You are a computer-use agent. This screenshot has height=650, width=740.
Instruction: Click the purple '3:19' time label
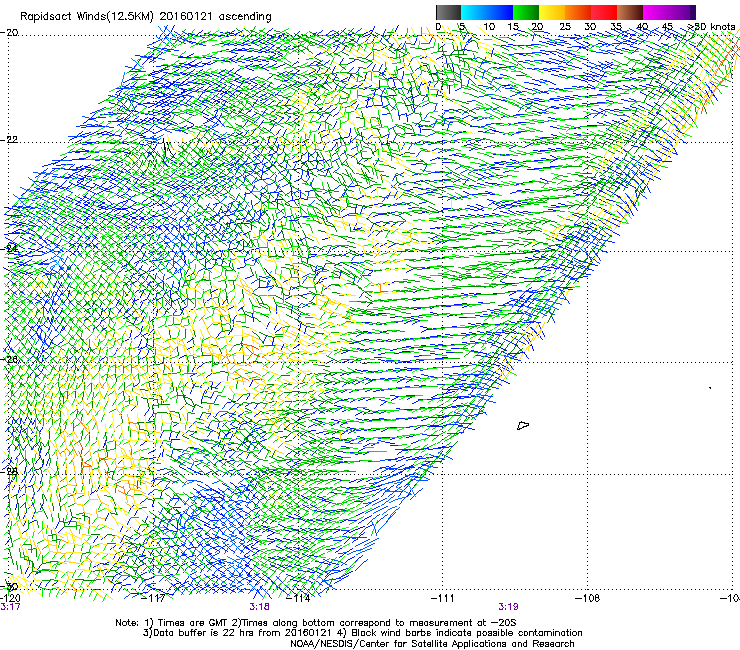pyautogui.click(x=508, y=607)
